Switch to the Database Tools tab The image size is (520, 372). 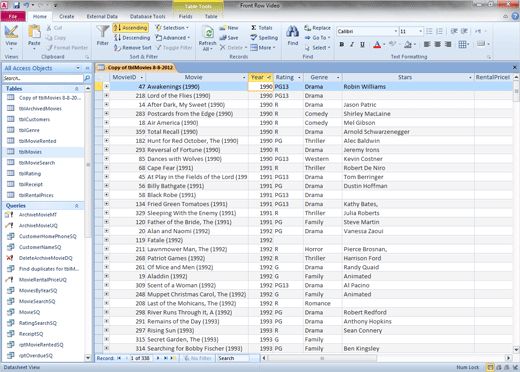click(147, 16)
